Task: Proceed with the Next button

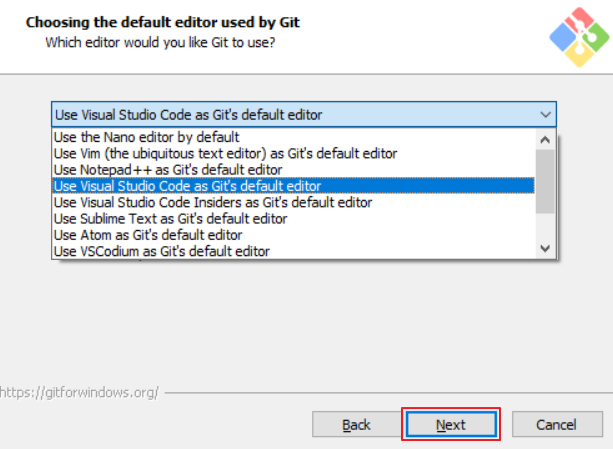Action: click(x=451, y=424)
